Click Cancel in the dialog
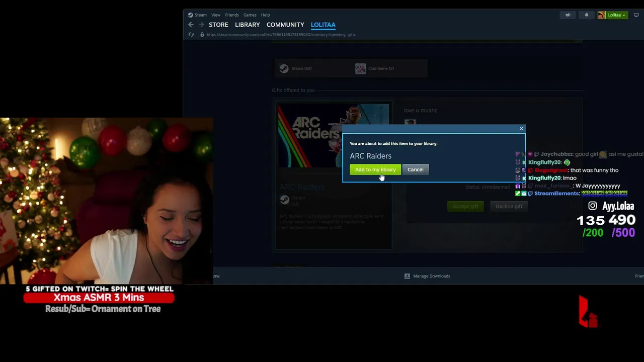Viewport: 644px width, 362px height. pyautogui.click(x=416, y=169)
